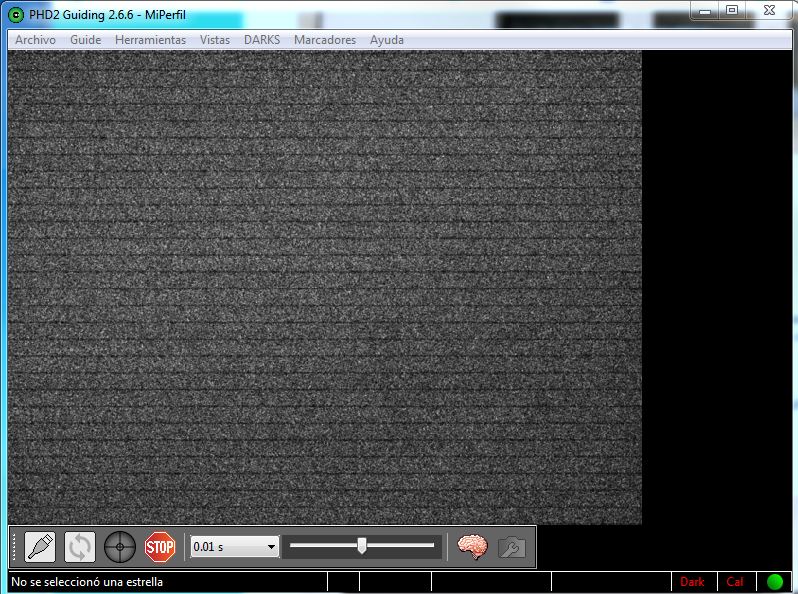The width and height of the screenshot is (798, 594).
Task: Click the PHD2 app icon in title bar
Action: (x=16, y=15)
